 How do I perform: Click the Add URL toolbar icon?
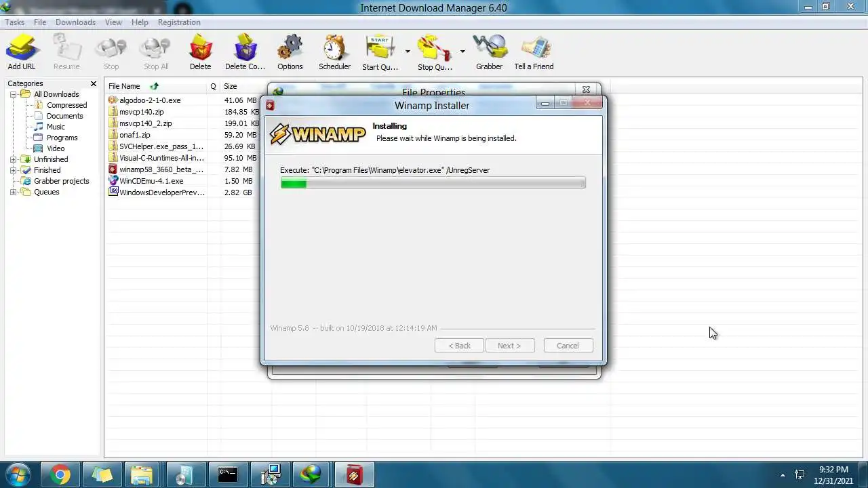click(22, 53)
